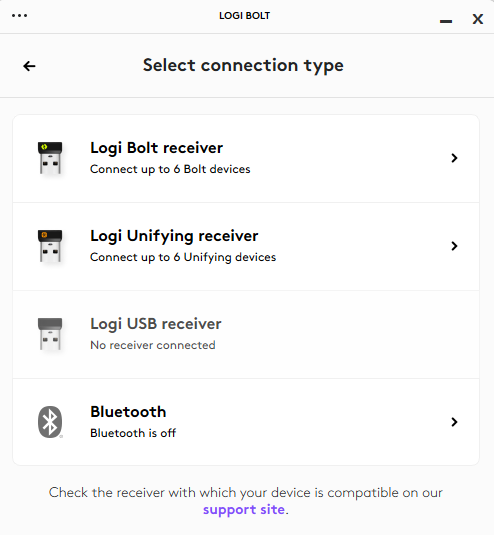Click 'Connect up to 6 Bolt devices' text

pyautogui.click(x=170, y=169)
